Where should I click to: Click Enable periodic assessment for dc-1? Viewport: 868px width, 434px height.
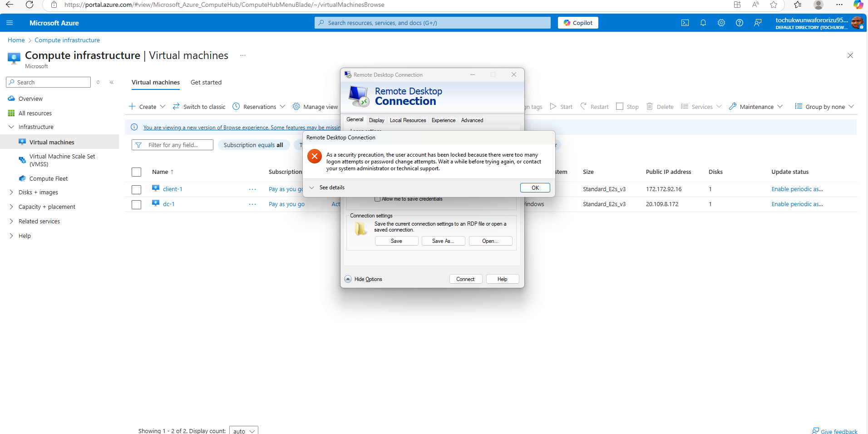click(797, 204)
